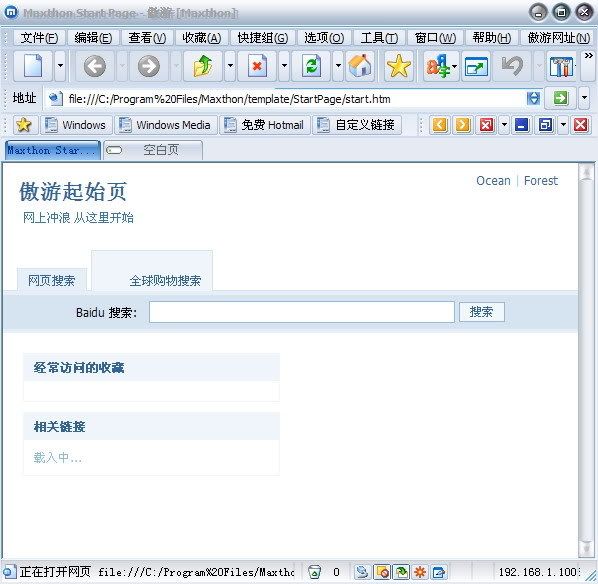Expand the dropdown arrow beside Refresh icon
The image size is (598, 584).
pyautogui.click(x=338, y=66)
